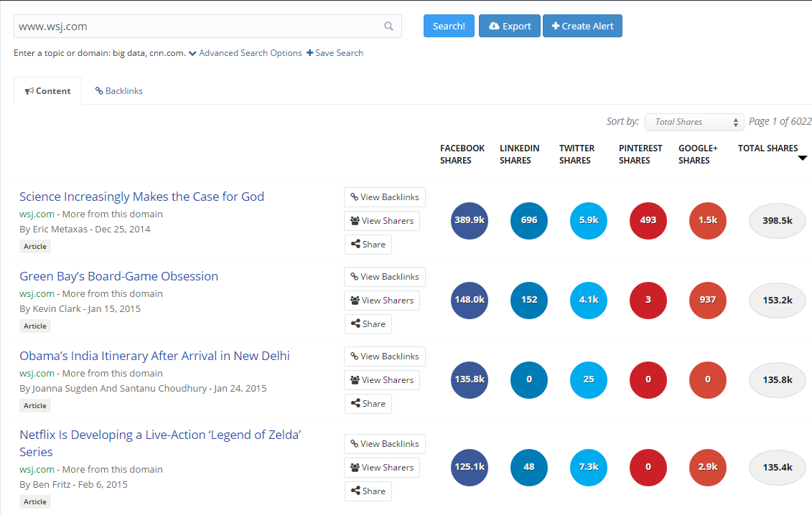Click wsj.com domain link under Obama's India article
Viewport: 812px width, 515px height.
[x=37, y=374]
